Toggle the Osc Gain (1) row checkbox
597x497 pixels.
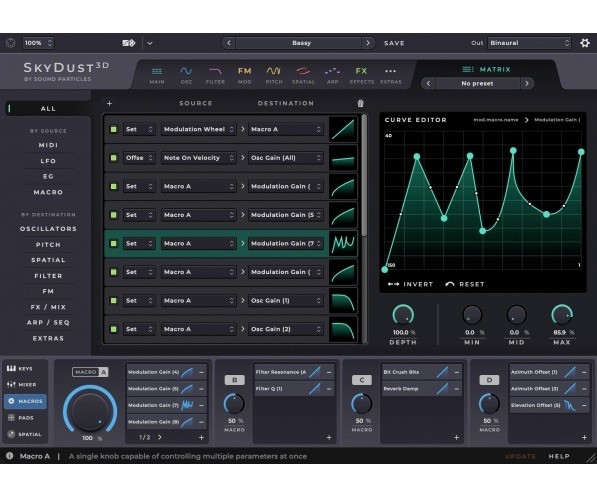point(113,301)
